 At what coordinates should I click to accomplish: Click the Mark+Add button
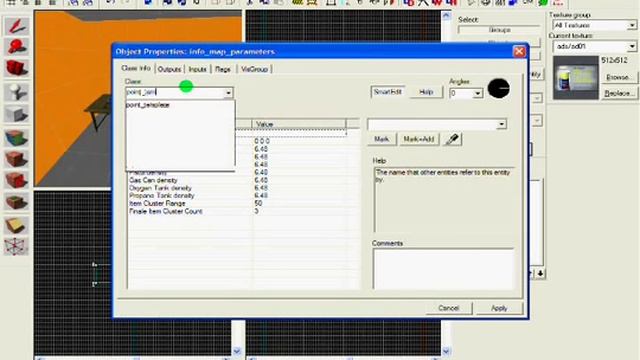418,139
